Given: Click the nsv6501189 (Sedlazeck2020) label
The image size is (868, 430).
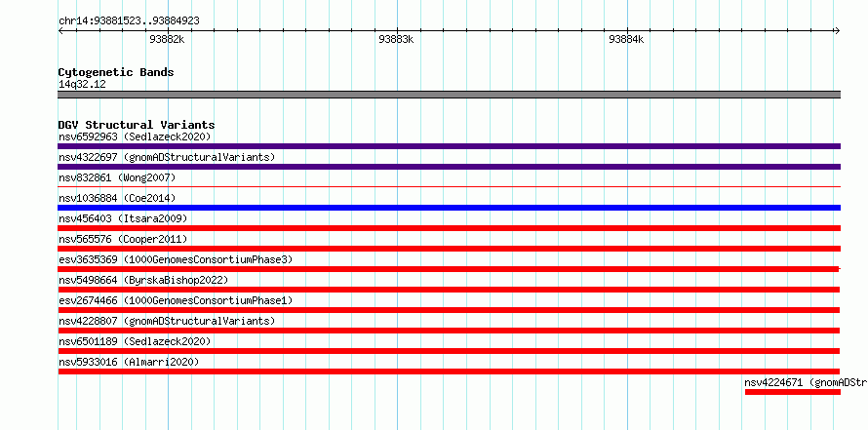Looking at the screenshot, I should (135, 341).
